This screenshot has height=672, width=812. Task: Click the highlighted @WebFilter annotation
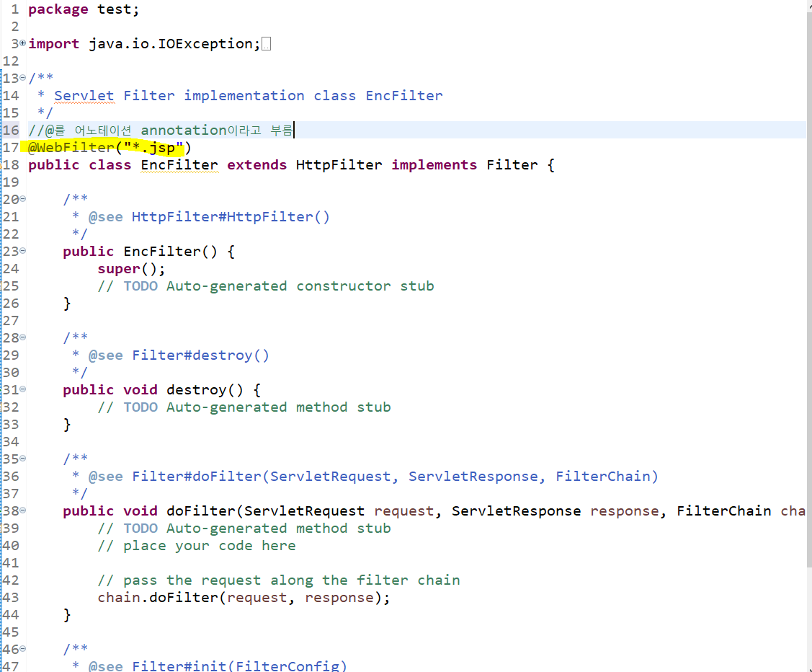tap(110, 148)
